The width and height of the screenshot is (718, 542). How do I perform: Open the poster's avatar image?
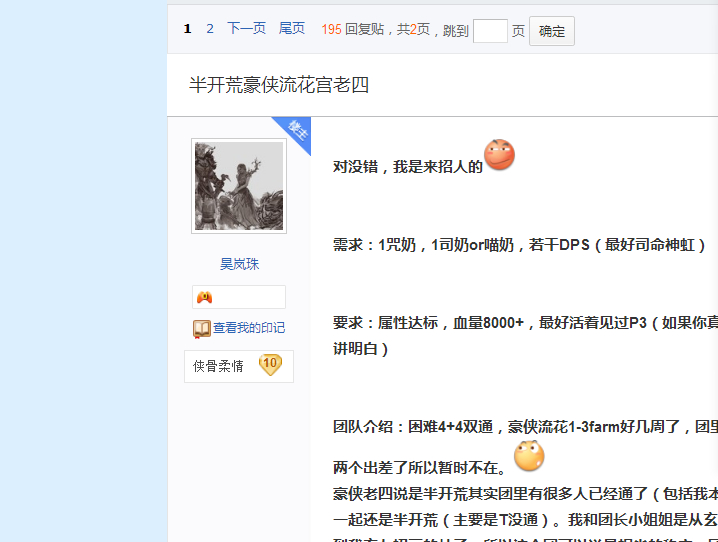[239, 186]
